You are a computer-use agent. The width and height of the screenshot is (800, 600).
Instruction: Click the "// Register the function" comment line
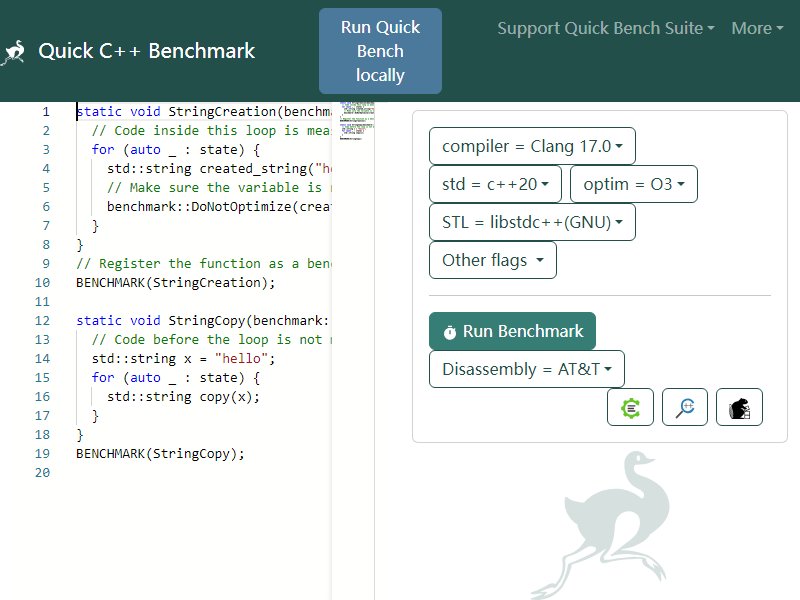204,264
